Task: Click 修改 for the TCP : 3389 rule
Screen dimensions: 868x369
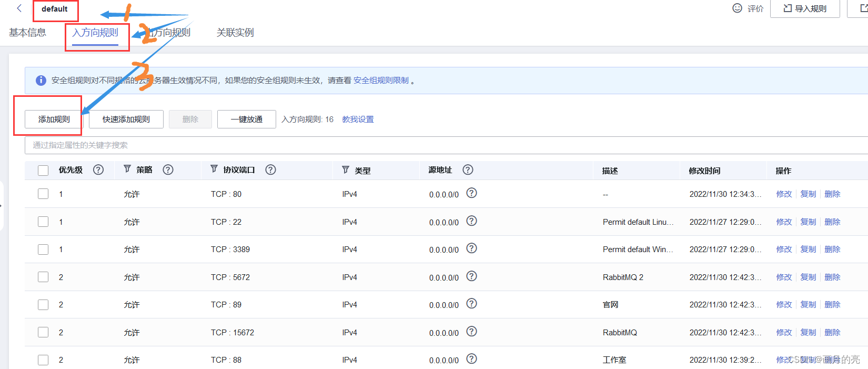Action: [x=784, y=250]
